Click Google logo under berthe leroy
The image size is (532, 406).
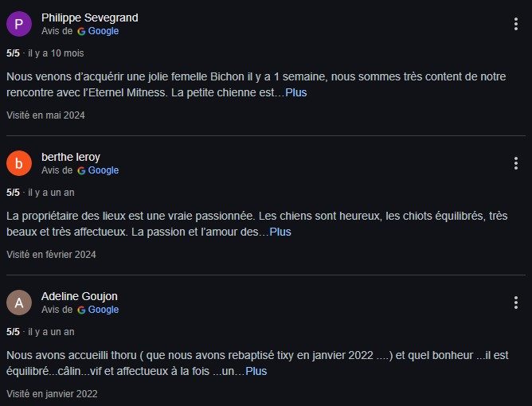tap(81, 170)
